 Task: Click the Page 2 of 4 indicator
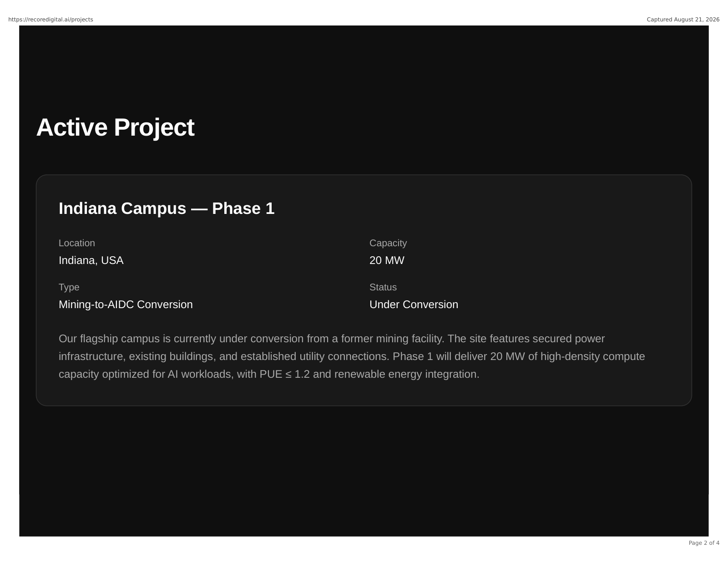(704, 543)
